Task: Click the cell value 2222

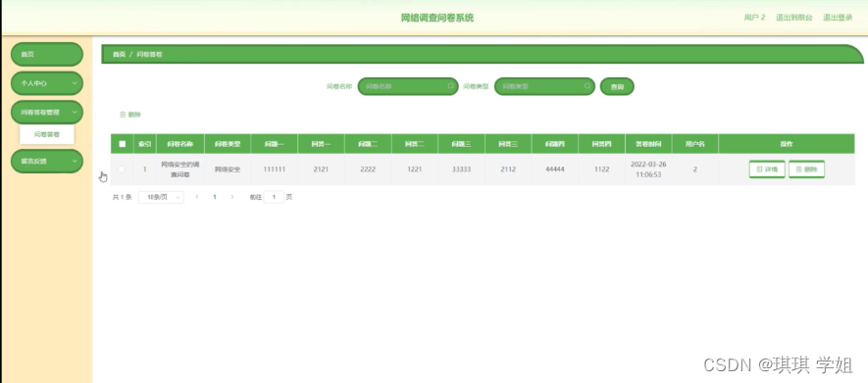Action: click(368, 169)
